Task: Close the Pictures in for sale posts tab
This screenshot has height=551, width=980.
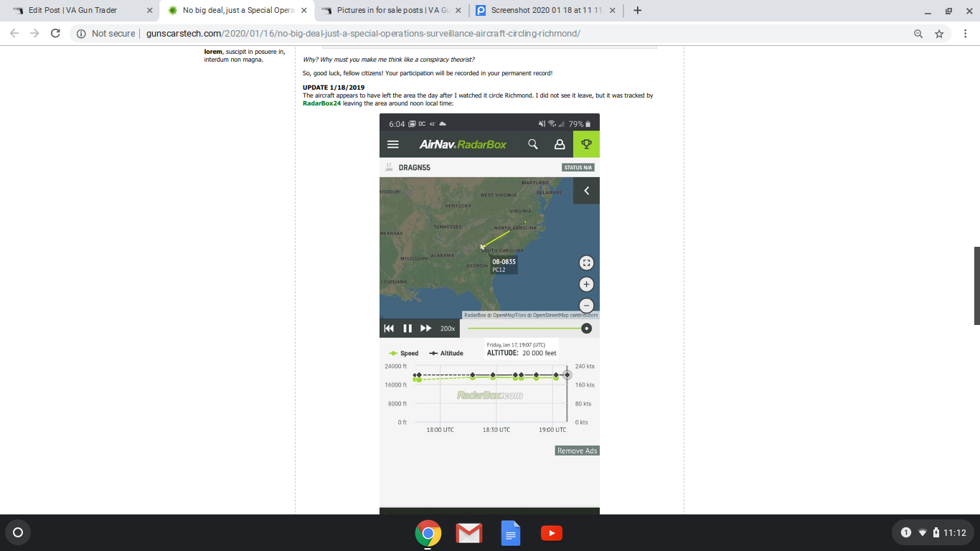Action: 458,11
